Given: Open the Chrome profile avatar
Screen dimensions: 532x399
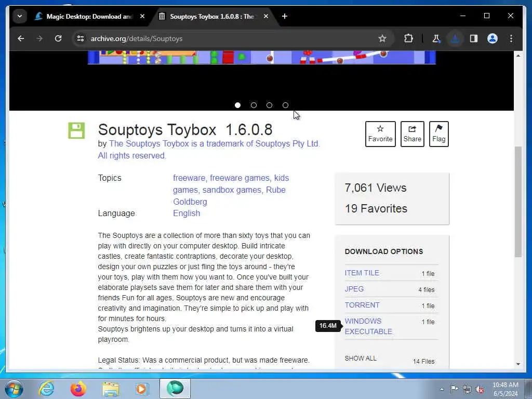Looking at the screenshot, I should [493, 38].
